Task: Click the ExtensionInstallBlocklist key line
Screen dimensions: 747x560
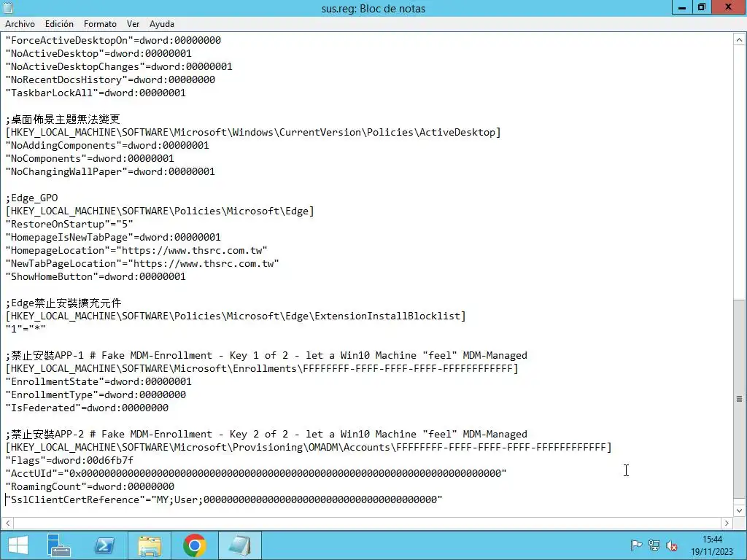Action: click(x=236, y=316)
